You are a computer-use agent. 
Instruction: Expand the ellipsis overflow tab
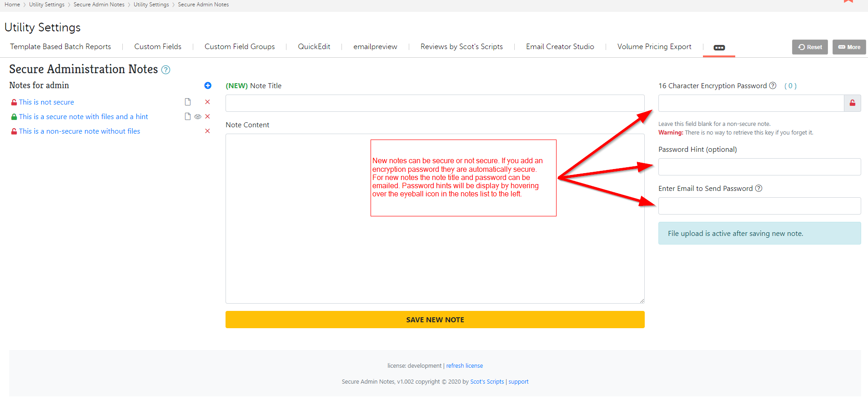click(x=719, y=48)
